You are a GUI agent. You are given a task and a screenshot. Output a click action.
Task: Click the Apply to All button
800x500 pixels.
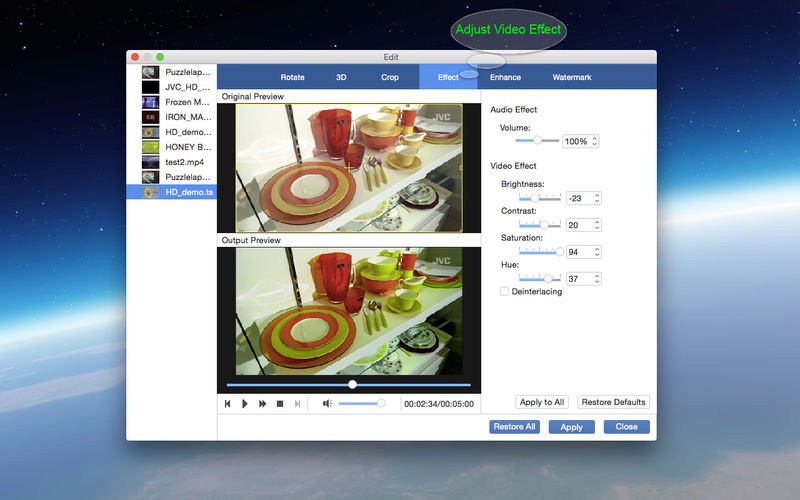tap(542, 402)
